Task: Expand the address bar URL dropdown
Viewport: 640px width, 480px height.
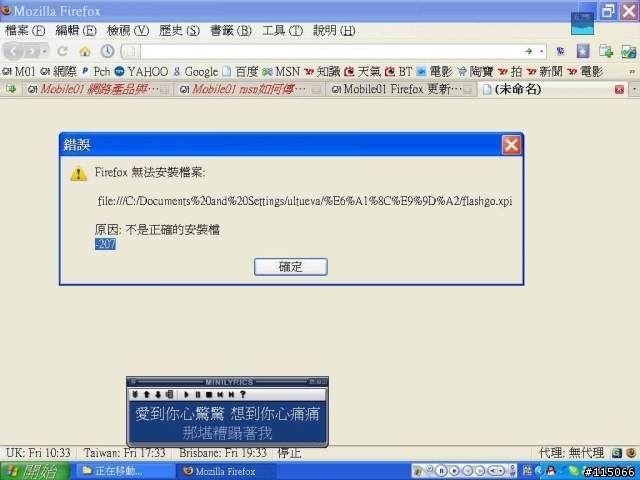Action: point(542,51)
